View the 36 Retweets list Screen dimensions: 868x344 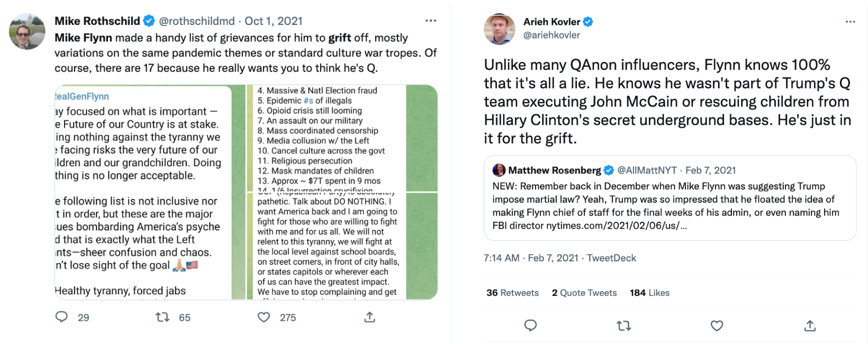pyautogui.click(x=512, y=293)
